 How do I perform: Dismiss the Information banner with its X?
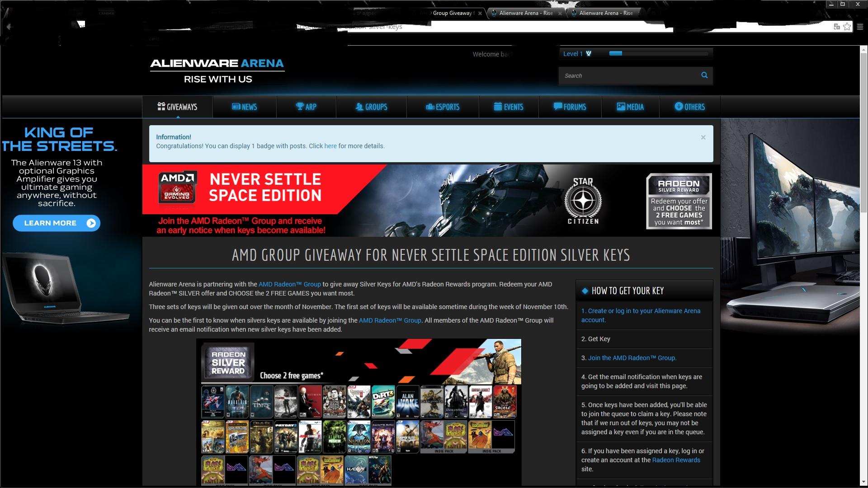pos(703,137)
